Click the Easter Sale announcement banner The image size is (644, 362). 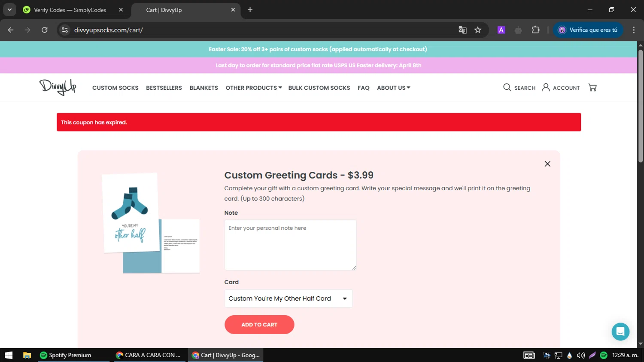318,49
